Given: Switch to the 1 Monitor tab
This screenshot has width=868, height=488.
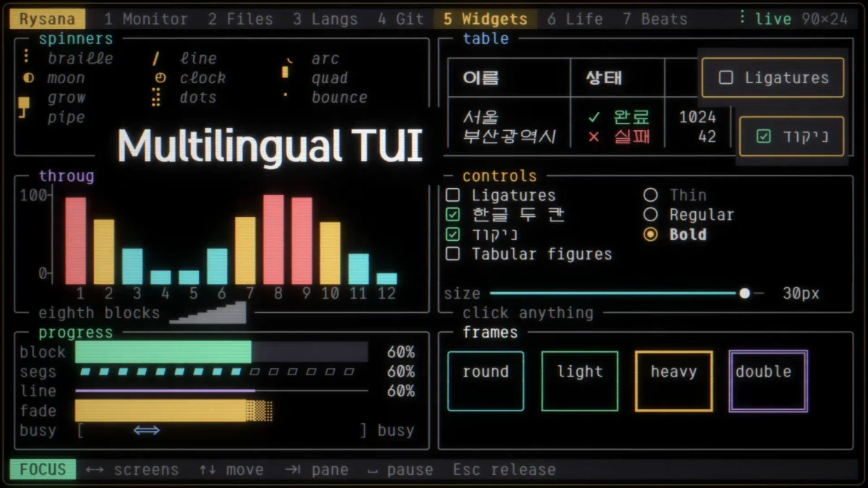Looking at the screenshot, I should 146,19.
